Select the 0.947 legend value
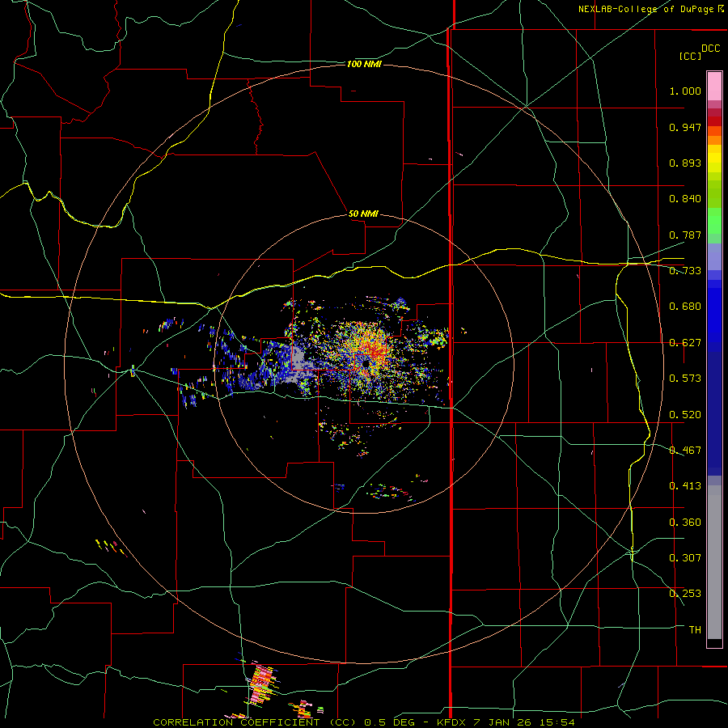728x728 pixels. [x=685, y=127]
